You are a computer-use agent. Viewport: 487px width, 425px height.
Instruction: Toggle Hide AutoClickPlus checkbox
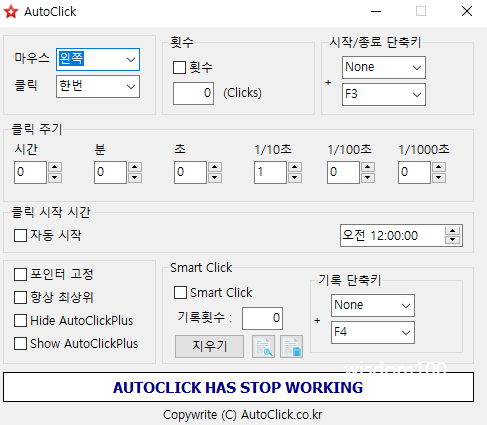(x=20, y=321)
